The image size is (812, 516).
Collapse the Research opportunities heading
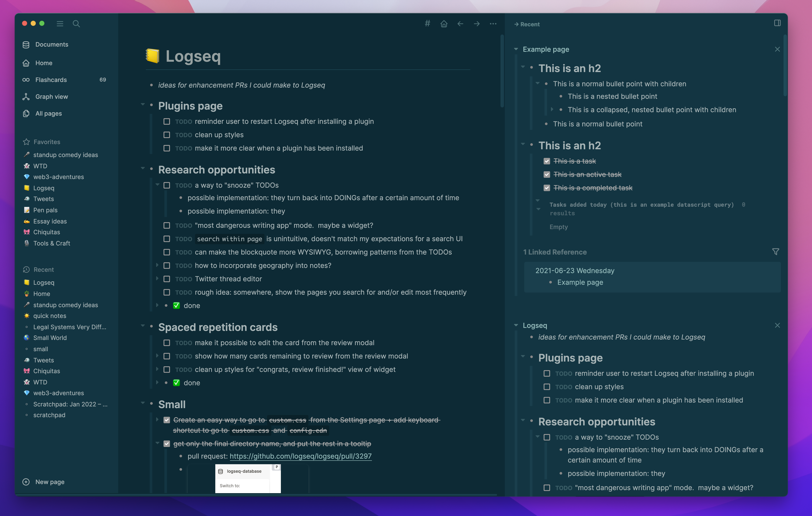[143, 168]
